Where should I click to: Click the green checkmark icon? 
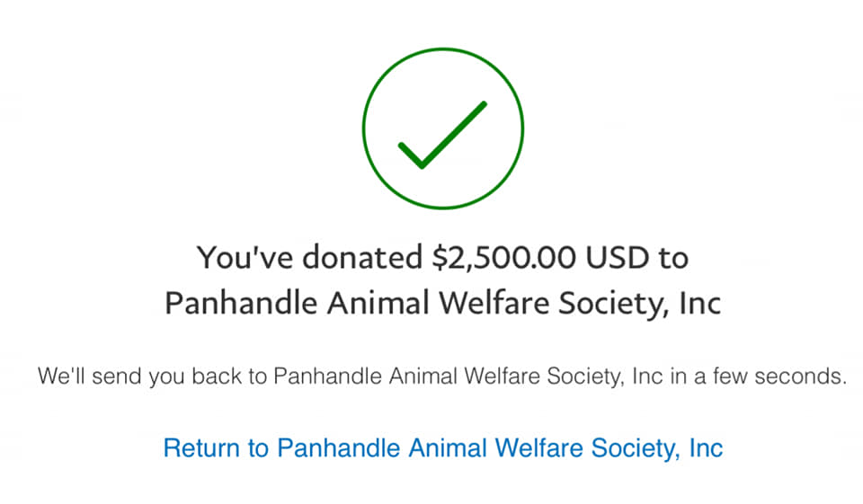tap(441, 136)
